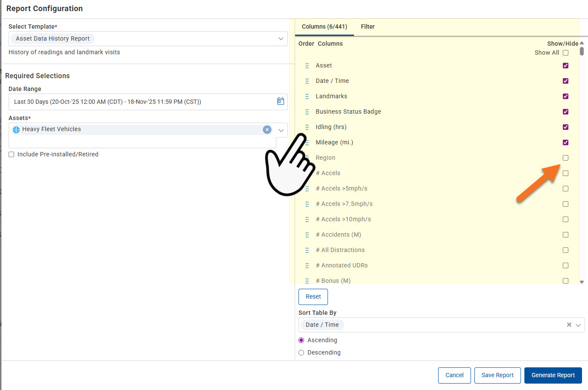The width and height of the screenshot is (588, 390).
Task: Switch to the Filter tab
Action: pyautogui.click(x=368, y=27)
